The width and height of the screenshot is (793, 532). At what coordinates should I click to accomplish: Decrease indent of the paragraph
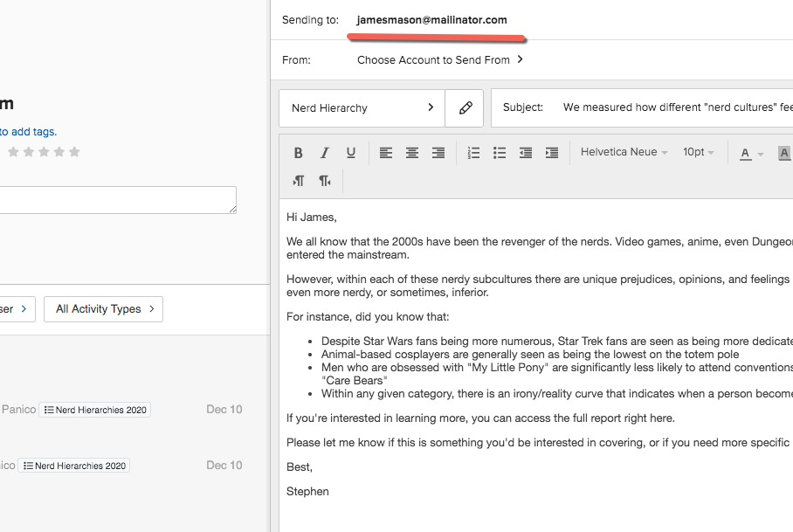[526, 153]
